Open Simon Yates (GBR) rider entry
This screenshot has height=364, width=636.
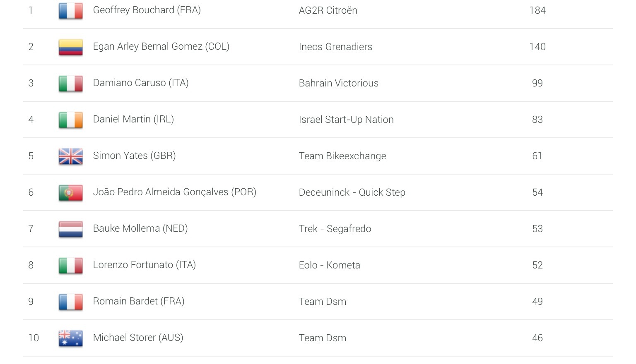(x=134, y=156)
